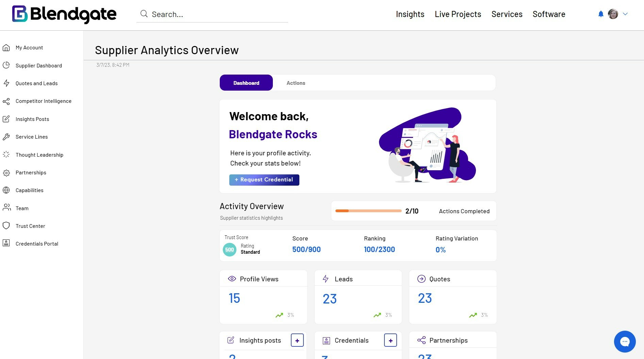644x359 pixels.
Task: Open the Trust Center page
Action: pos(30,226)
